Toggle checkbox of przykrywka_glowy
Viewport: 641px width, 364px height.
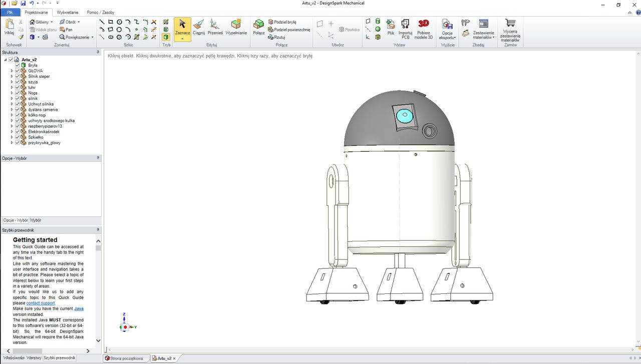click(18, 142)
